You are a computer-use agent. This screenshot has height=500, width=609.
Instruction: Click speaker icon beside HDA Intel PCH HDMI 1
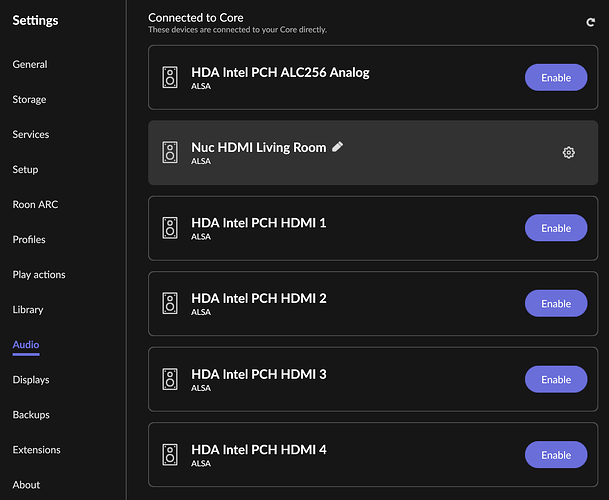click(170, 228)
